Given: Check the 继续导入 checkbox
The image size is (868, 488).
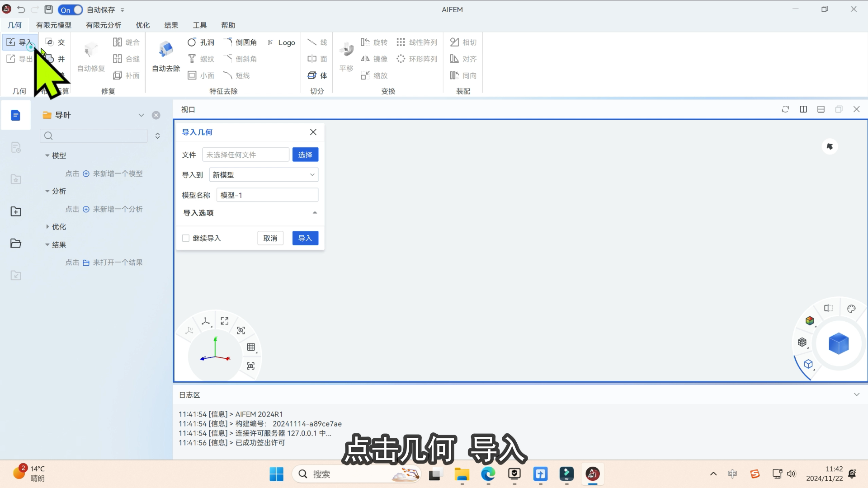Looking at the screenshot, I should (x=186, y=238).
